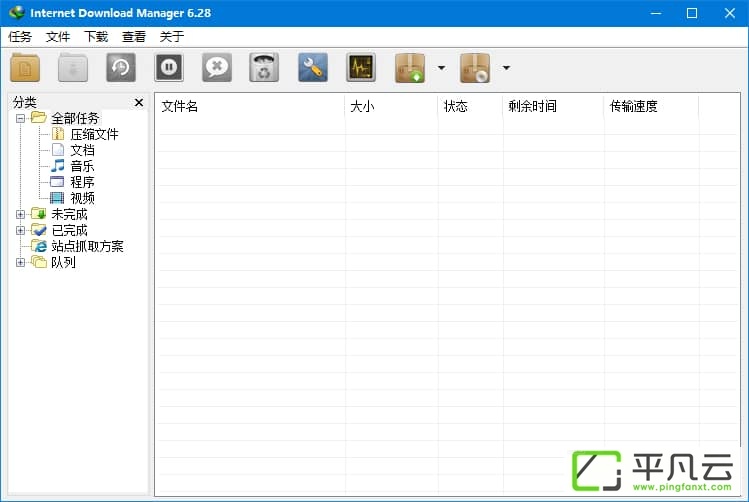Select the 未完成 folder
This screenshot has width=749, height=502.
(69, 214)
